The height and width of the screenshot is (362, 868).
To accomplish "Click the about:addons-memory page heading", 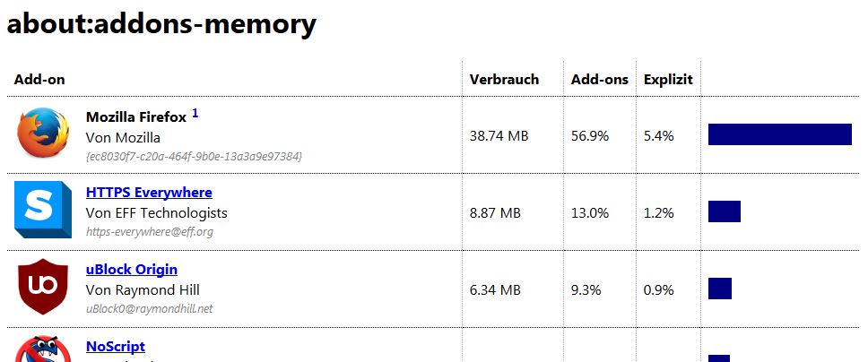I will tap(161, 24).
